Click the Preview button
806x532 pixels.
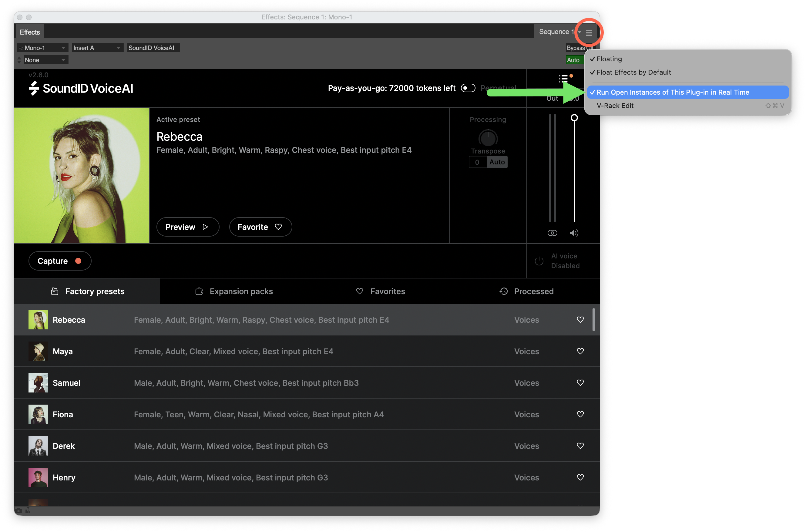(188, 227)
